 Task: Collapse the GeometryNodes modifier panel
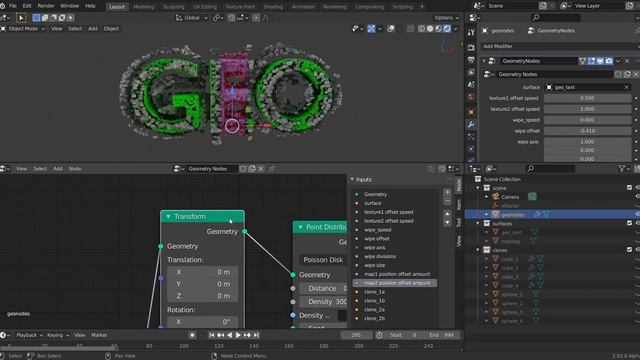(484, 61)
